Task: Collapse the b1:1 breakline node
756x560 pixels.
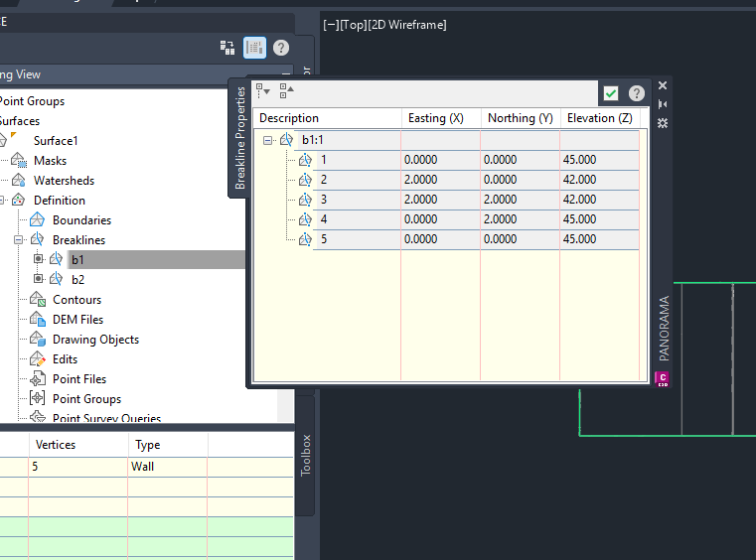Action: 267,140
